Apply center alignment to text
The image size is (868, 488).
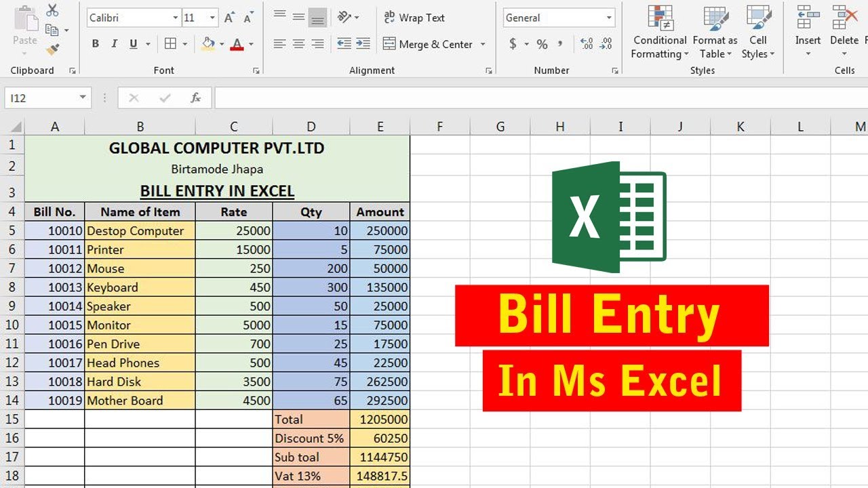[x=298, y=43]
